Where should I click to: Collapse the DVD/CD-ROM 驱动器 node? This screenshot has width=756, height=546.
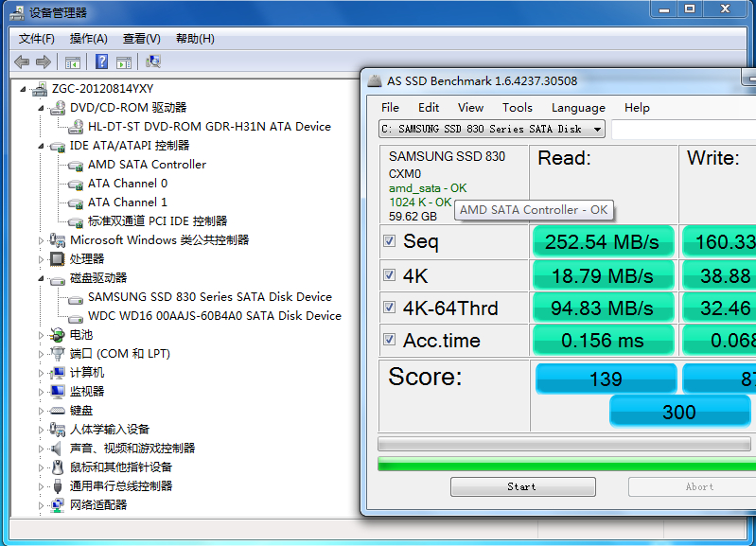[41, 109]
